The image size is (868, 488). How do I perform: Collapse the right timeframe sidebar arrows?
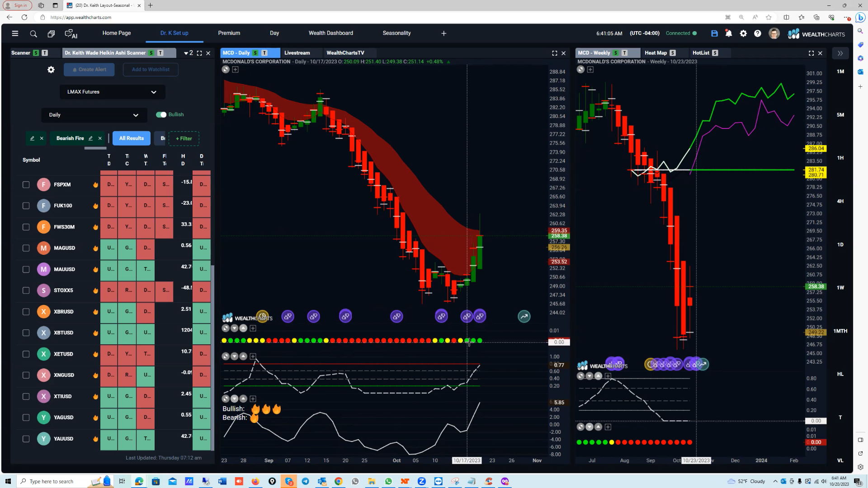pyautogui.click(x=840, y=53)
